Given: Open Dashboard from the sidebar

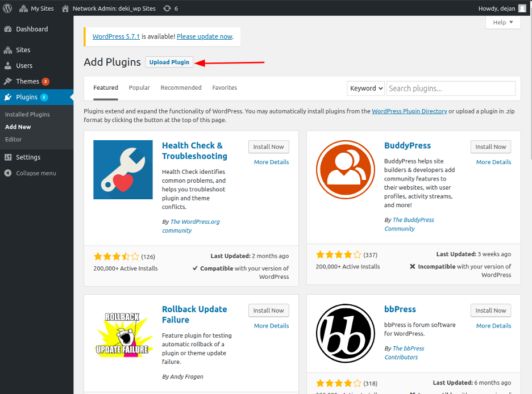Looking at the screenshot, I should 31,29.
